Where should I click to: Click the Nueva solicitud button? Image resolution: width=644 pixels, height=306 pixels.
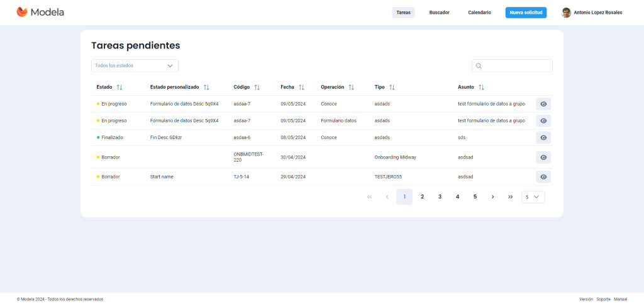tap(526, 13)
